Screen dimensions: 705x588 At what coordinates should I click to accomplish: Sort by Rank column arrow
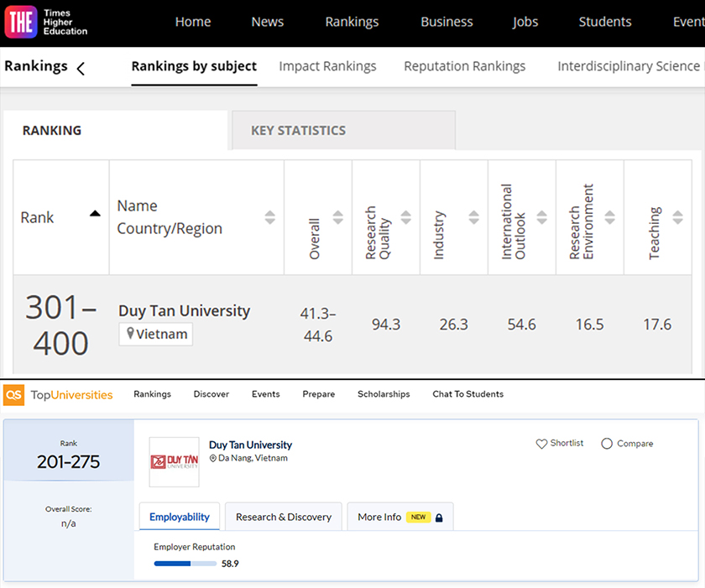click(x=95, y=213)
